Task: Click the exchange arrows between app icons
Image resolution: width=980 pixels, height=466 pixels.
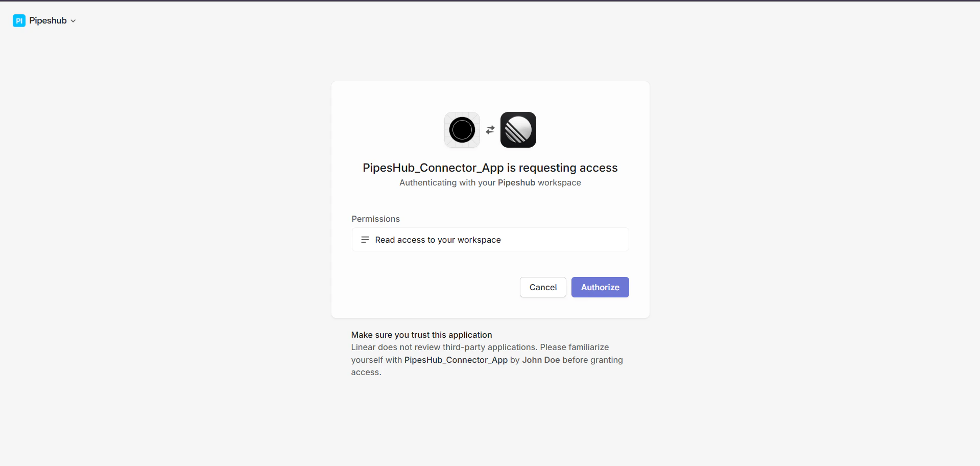Action: pyautogui.click(x=490, y=129)
